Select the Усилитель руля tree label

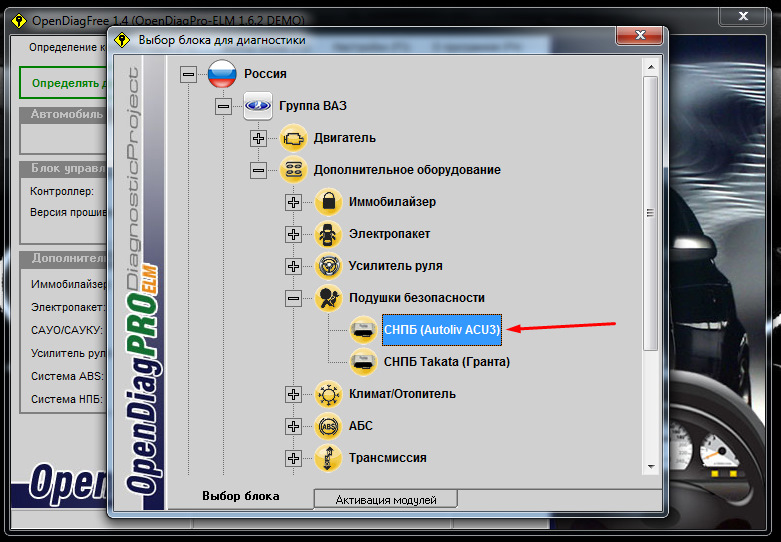point(395,266)
